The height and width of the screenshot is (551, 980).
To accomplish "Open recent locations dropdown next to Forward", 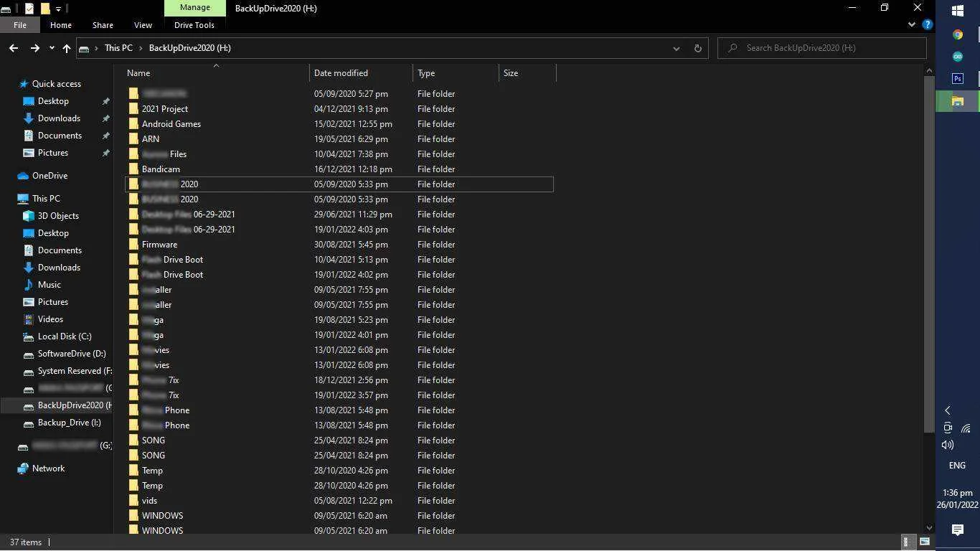I will [52, 48].
